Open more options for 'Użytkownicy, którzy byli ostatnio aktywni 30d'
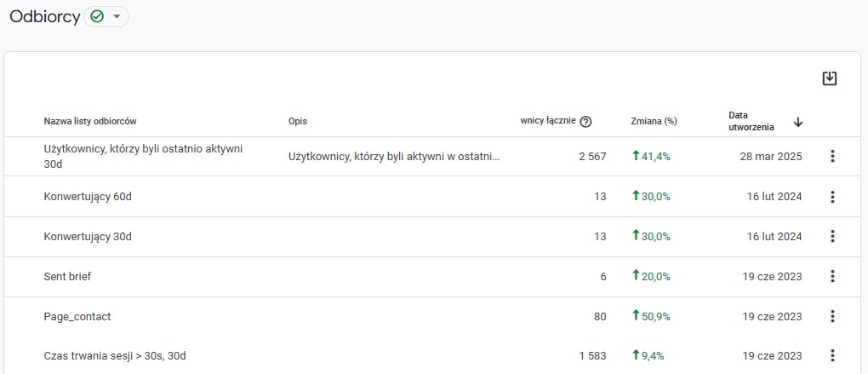This screenshot has width=868, height=374. [x=832, y=156]
